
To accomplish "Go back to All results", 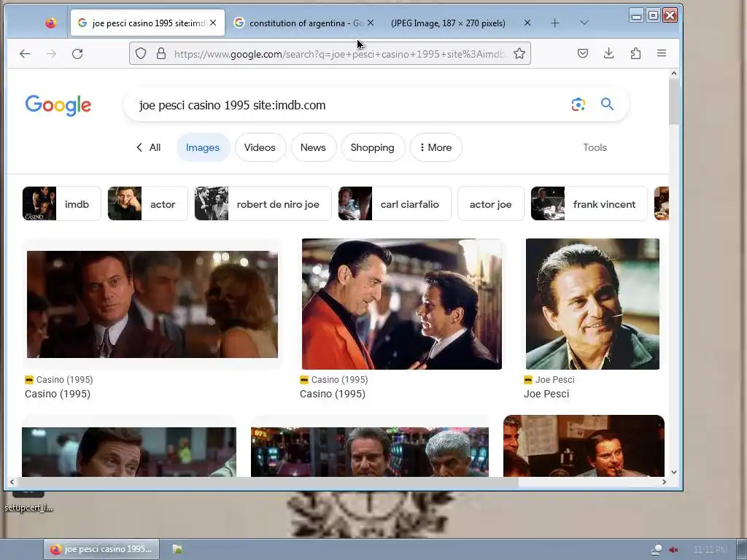I will tap(148, 147).
